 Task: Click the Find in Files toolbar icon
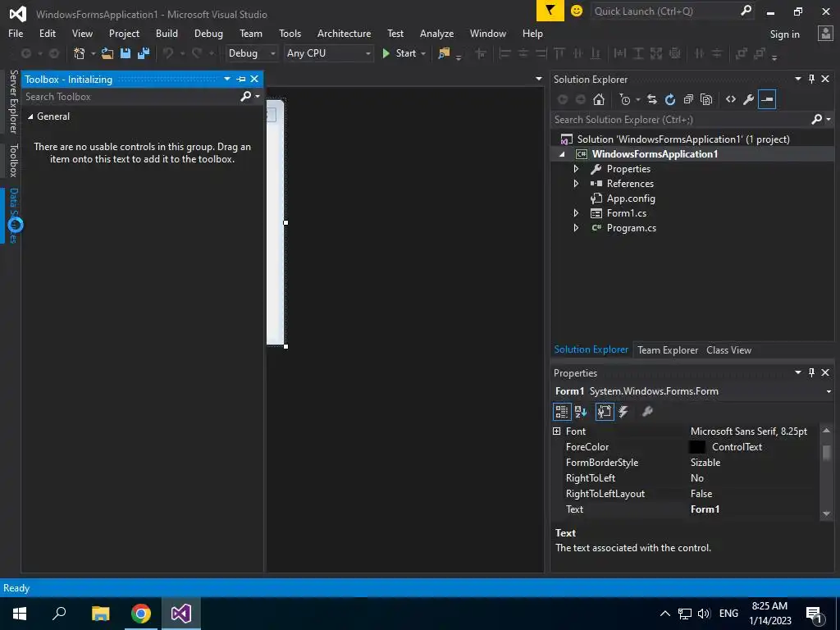tap(444, 53)
